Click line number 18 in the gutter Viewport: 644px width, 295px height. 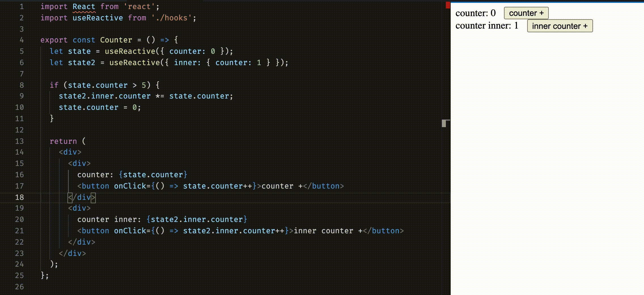coord(19,197)
